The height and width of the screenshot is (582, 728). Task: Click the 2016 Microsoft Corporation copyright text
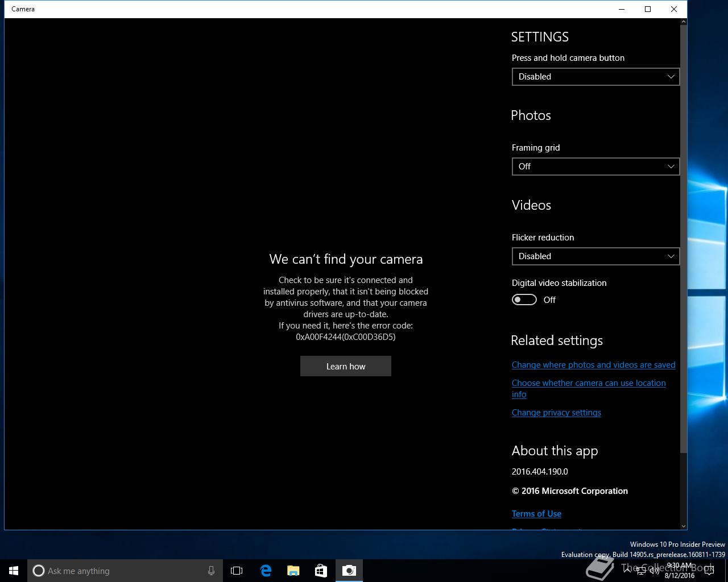[x=570, y=491]
